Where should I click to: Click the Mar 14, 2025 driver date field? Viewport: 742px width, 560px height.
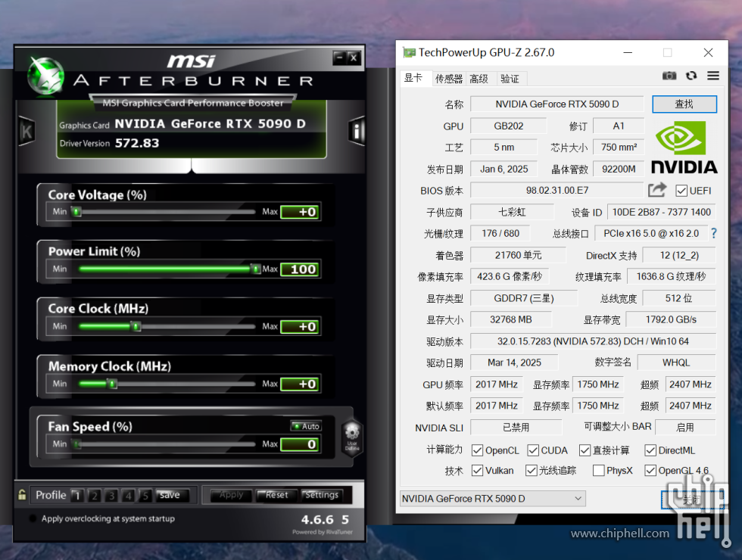pos(514,362)
